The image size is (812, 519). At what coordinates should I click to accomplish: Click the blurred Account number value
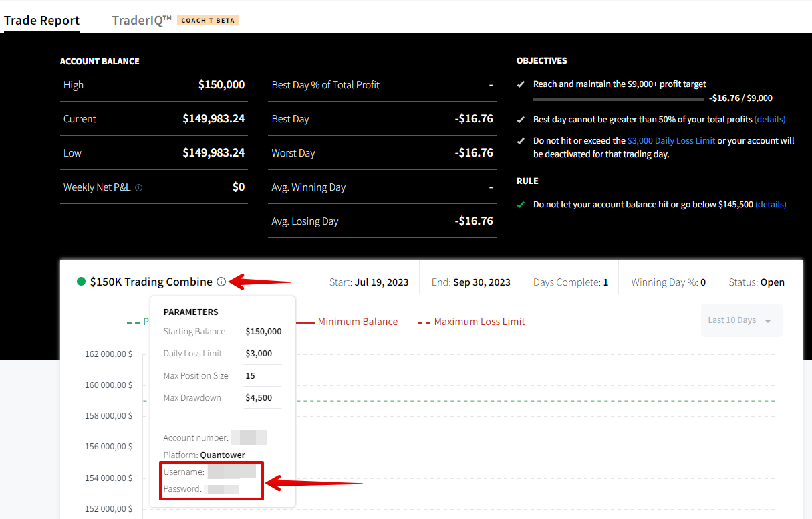click(x=249, y=438)
